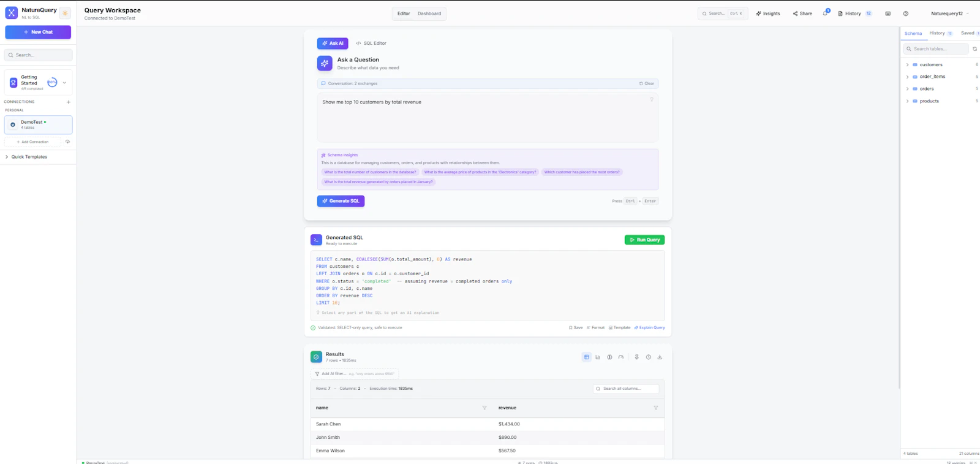Open the schedule clock icon in results

(x=648, y=357)
